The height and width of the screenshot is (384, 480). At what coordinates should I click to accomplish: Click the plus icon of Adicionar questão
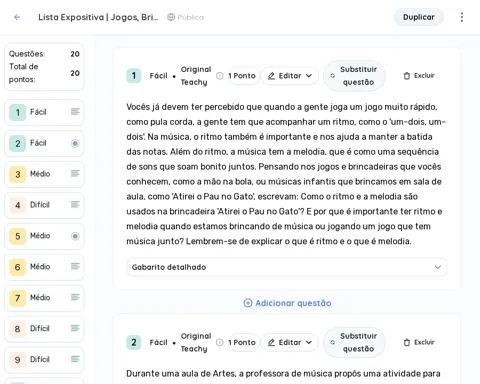coord(248,303)
